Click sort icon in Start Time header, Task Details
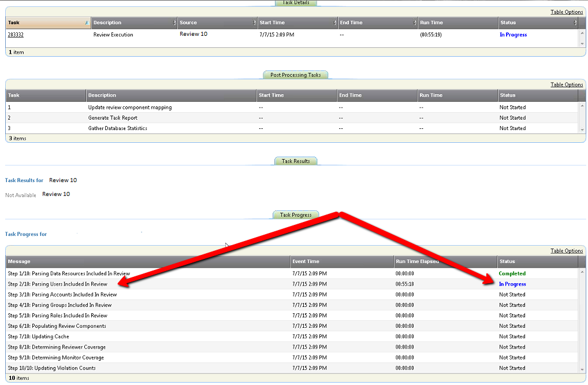Image resolution: width=588 pixels, height=385 pixels. (x=335, y=23)
